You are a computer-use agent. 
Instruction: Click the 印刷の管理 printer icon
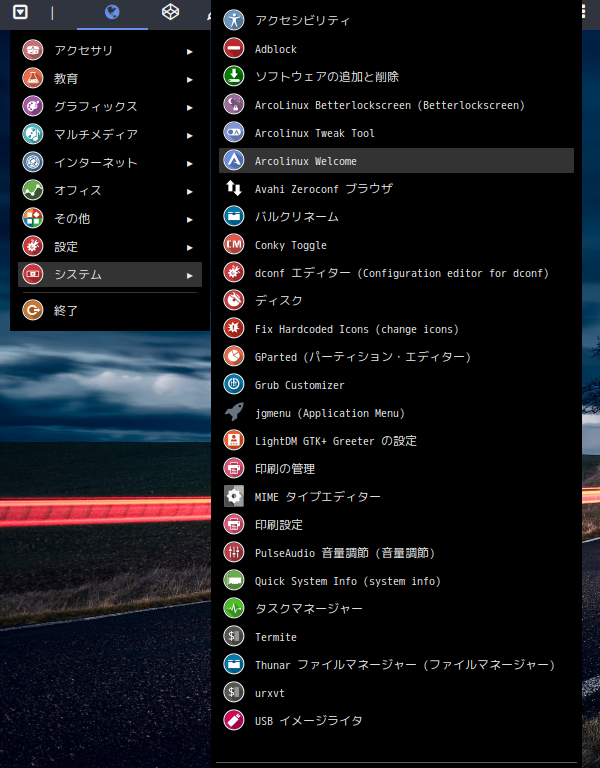(234, 468)
